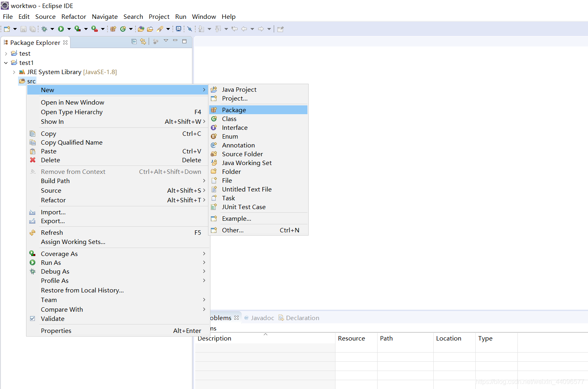Toggle Link with Editor in Package Explorer
Image resolution: width=588 pixels, height=389 pixels.
(143, 41)
